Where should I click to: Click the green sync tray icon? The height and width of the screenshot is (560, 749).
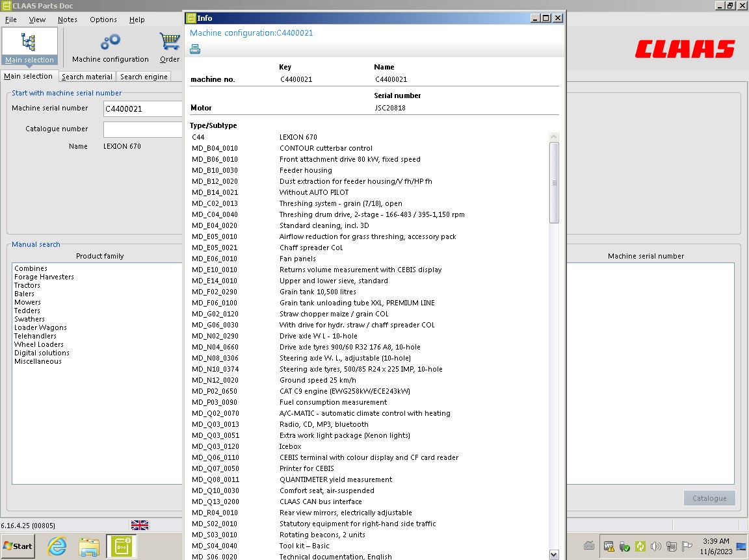(640, 546)
